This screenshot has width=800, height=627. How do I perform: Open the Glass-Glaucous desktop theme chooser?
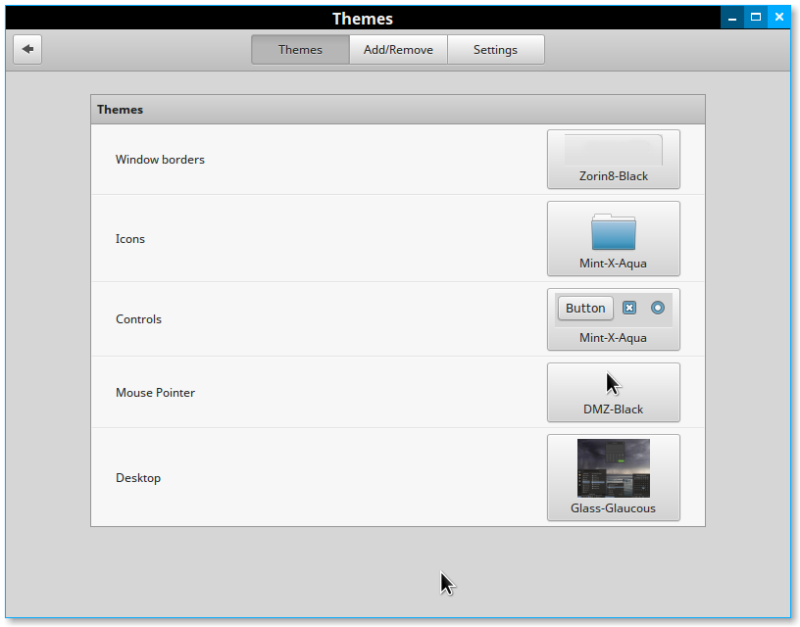pos(613,477)
